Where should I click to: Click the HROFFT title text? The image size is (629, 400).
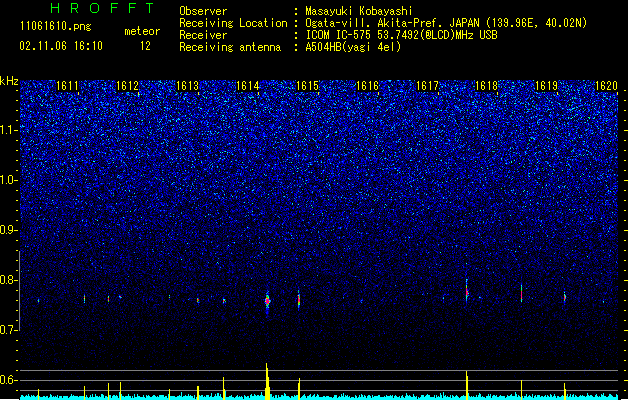tap(102, 8)
